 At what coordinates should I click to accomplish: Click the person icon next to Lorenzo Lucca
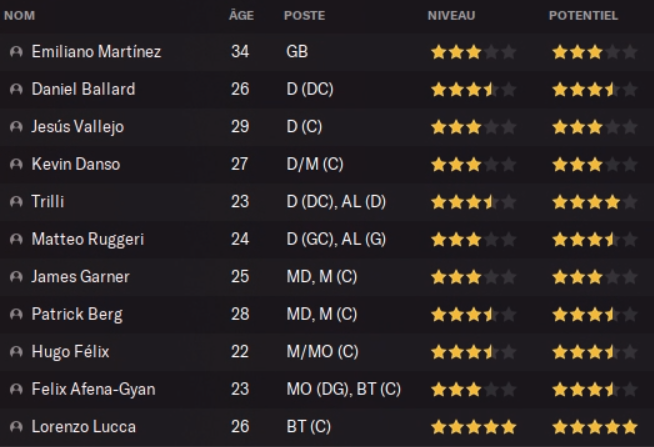click(15, 427)
